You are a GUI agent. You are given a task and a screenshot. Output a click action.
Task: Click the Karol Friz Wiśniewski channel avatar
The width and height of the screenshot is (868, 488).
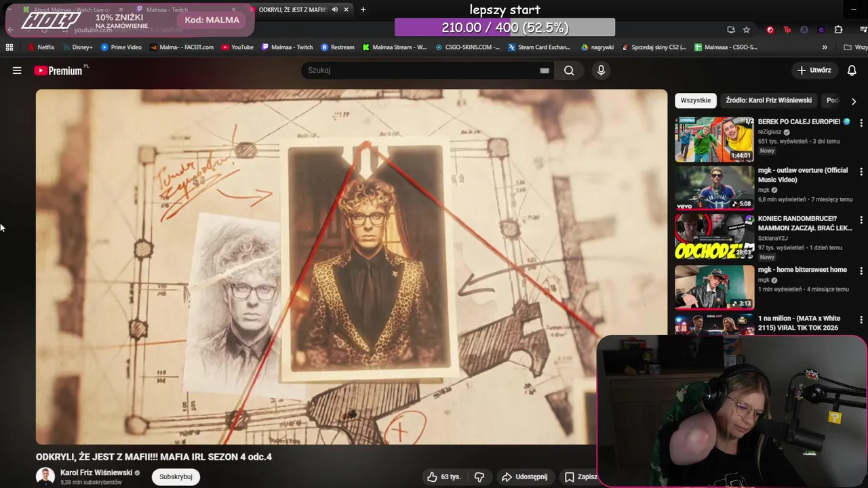45,476
